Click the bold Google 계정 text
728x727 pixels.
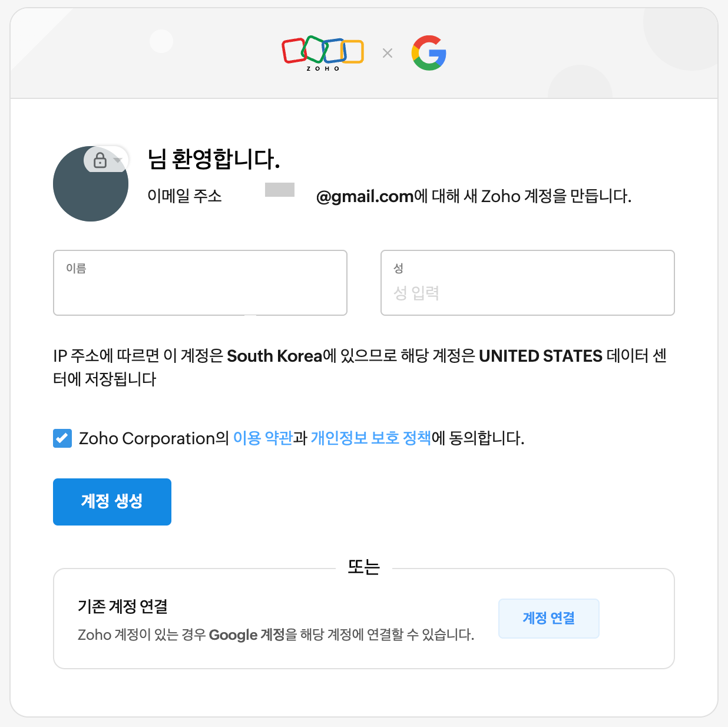(247, 635)
